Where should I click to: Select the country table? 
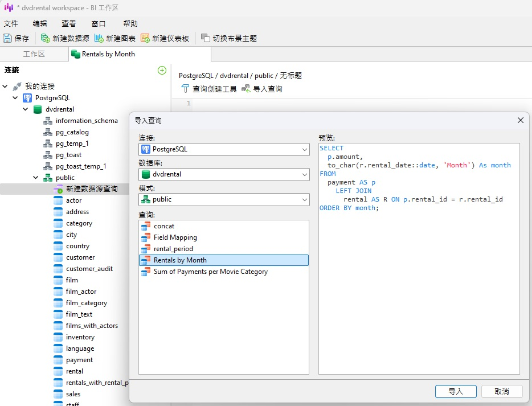(77, 246)
